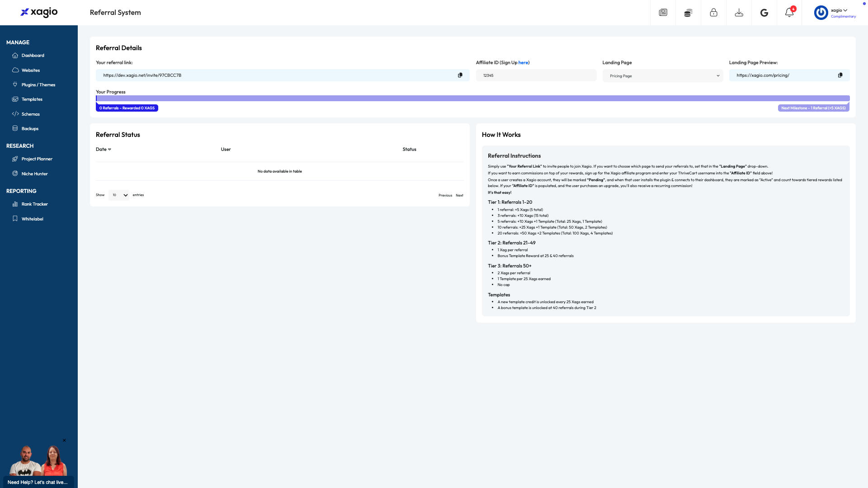The width and height of the screenshot is (868, 488).
Task: Open the coins credits icon
Action: pos(688,13)
